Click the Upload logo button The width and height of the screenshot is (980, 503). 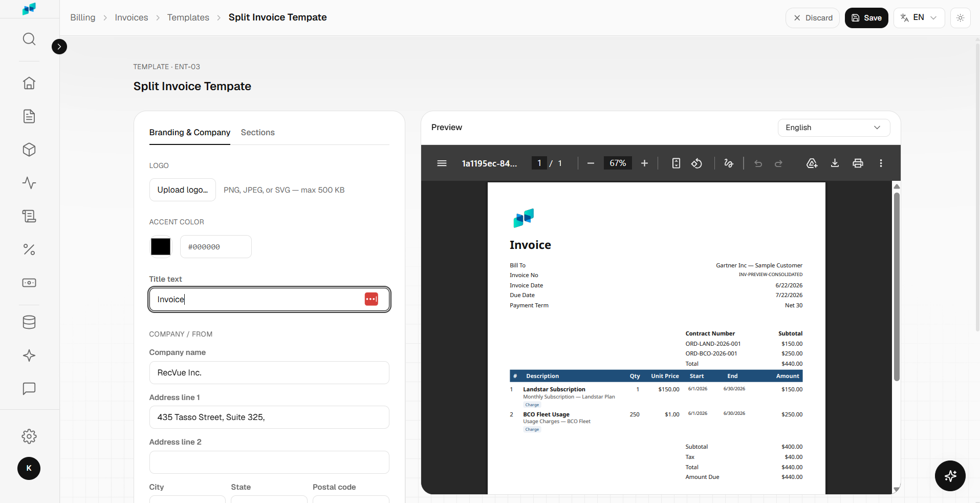[183, 190]
